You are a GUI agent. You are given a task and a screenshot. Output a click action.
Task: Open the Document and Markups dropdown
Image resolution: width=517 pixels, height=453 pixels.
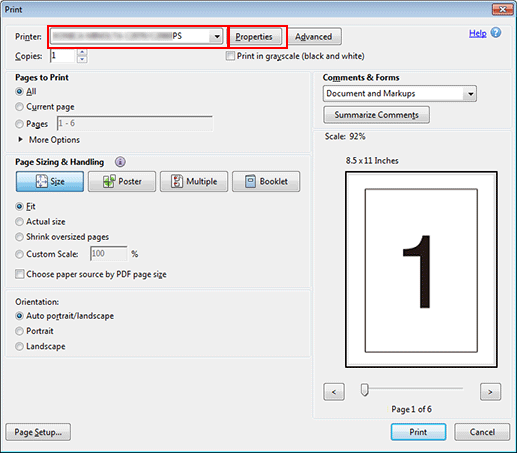pyautogui.click(x=400, y=94)
